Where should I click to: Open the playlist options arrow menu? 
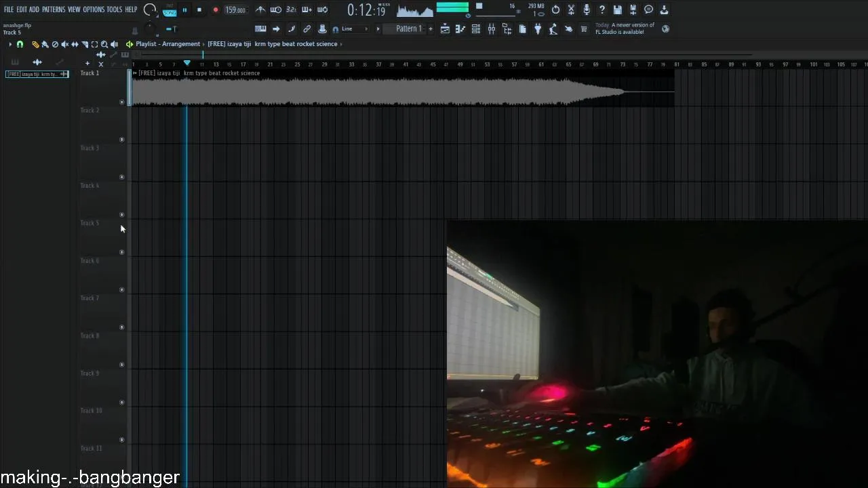click(10, 44)
